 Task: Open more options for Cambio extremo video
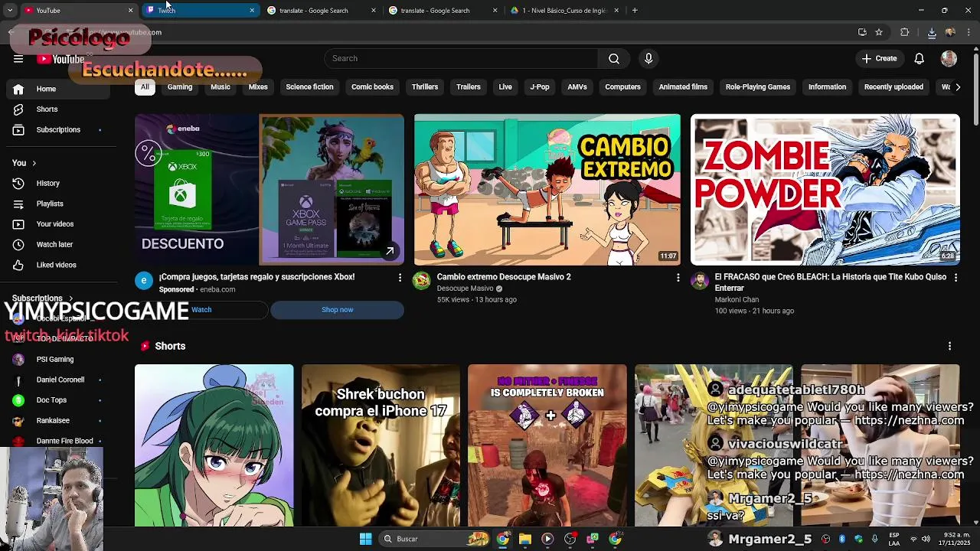click(678, 278)
